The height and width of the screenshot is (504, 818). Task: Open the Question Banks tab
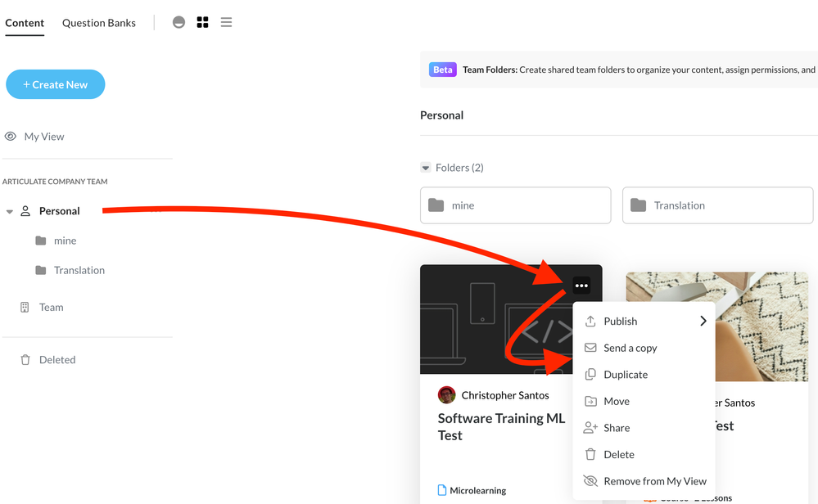[98, 23]
